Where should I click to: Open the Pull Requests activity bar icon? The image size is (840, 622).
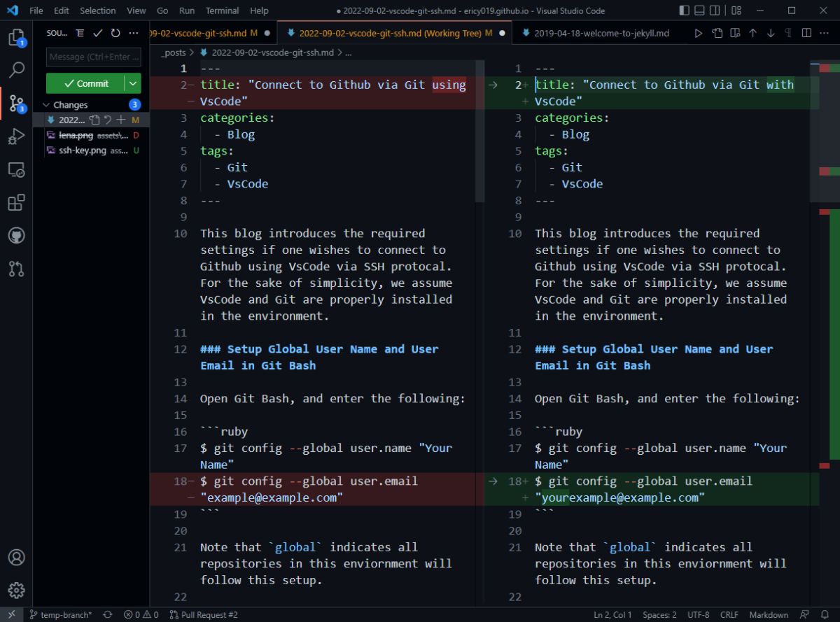coord(16,269)
